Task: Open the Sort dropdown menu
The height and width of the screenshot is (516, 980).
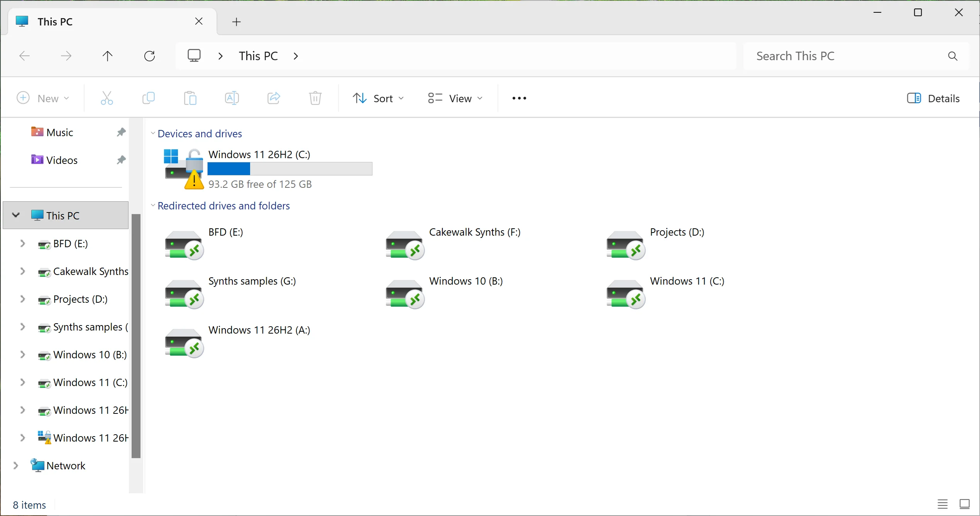Action: pyautogui.click(x=378, y=98)
